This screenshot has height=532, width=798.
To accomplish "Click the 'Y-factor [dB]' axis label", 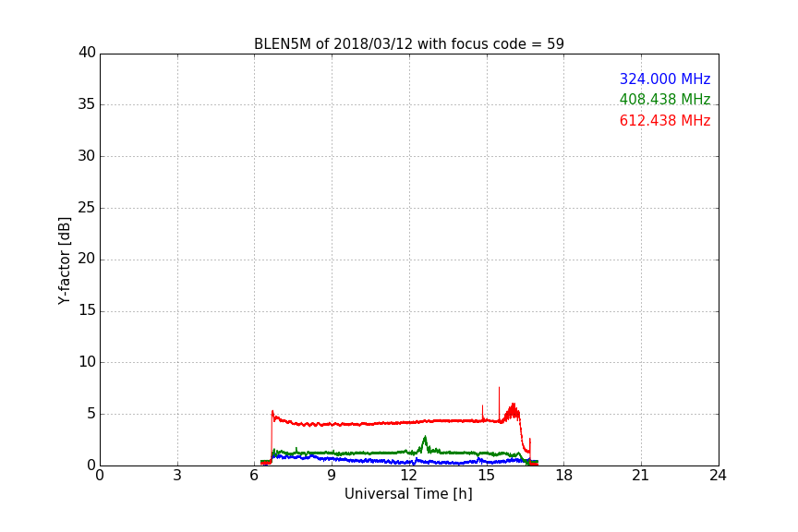I will tap(65, 260).
